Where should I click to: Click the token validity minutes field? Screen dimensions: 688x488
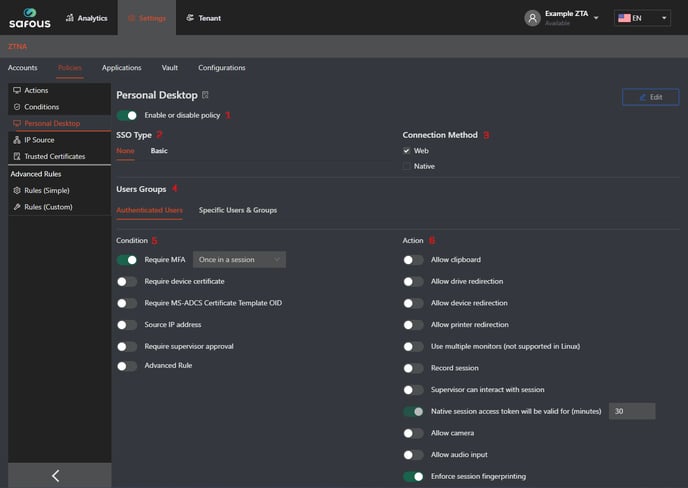[632, 411]
